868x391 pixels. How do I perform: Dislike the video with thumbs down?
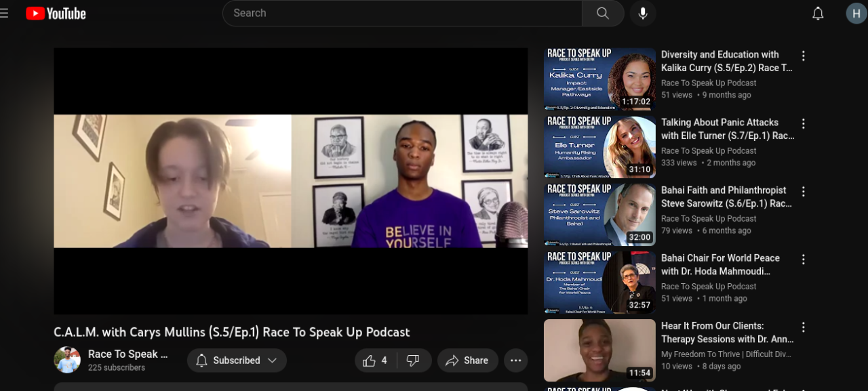413,361
